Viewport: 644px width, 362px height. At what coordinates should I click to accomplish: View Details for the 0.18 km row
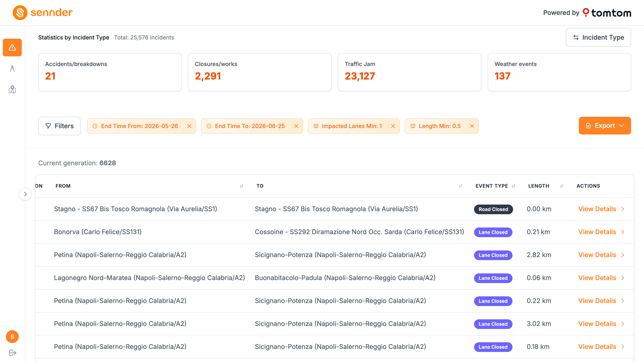point(601,347)
